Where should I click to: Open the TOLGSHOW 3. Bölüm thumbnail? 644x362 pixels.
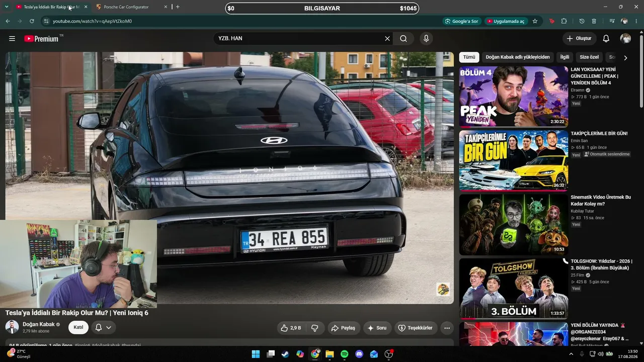[x=513, y=288]
